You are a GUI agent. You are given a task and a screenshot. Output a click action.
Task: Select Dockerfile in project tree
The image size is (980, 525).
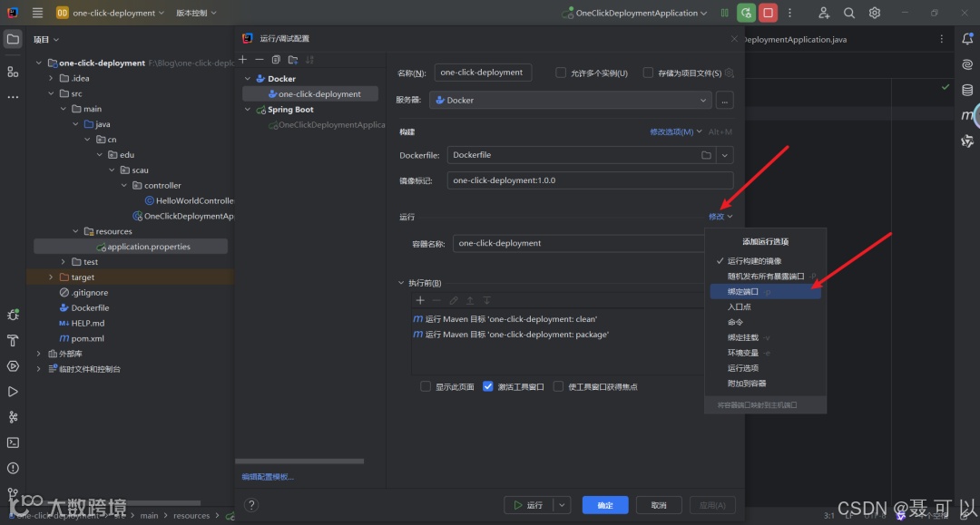[x=90, y=307]
